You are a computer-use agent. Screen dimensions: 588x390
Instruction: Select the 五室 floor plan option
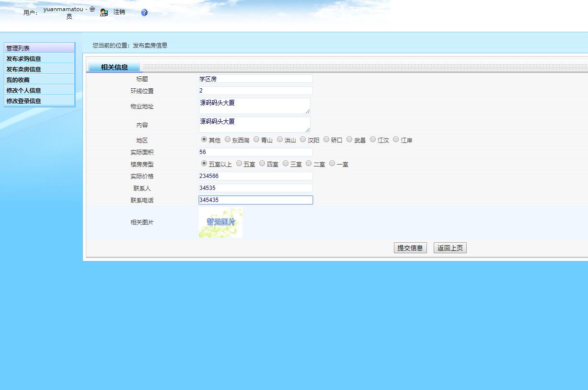tap(239, 163)
